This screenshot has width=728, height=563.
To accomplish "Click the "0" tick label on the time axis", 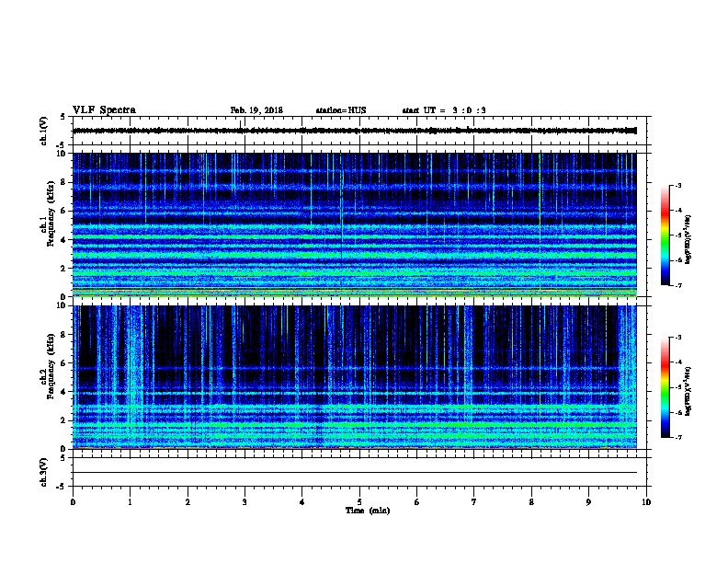I will (x=73, y=502).
